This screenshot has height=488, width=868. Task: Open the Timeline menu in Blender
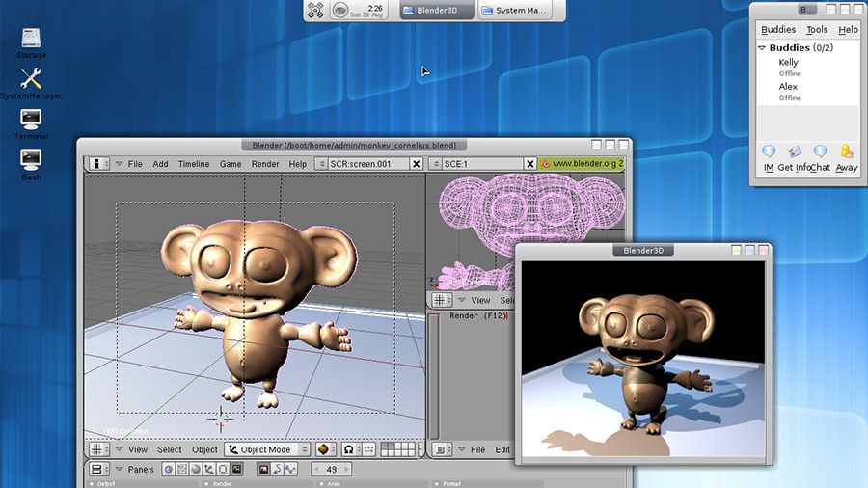click(x=194, y=164)
